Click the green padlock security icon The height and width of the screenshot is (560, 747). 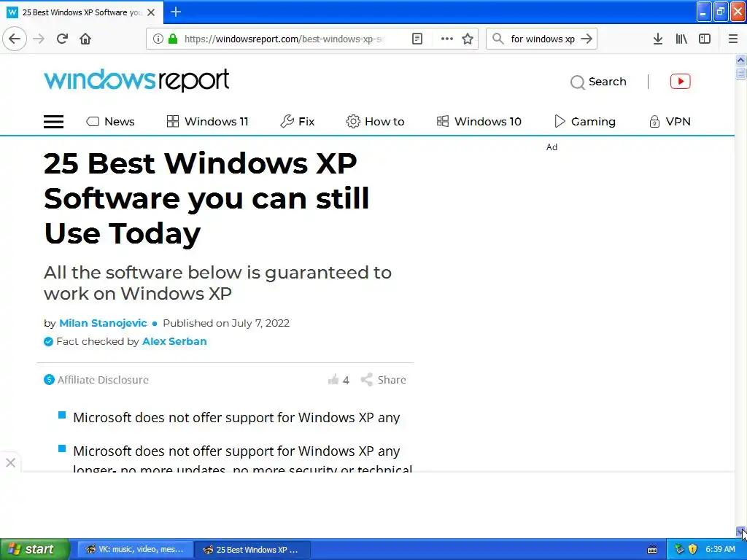(x=173, y=39)
